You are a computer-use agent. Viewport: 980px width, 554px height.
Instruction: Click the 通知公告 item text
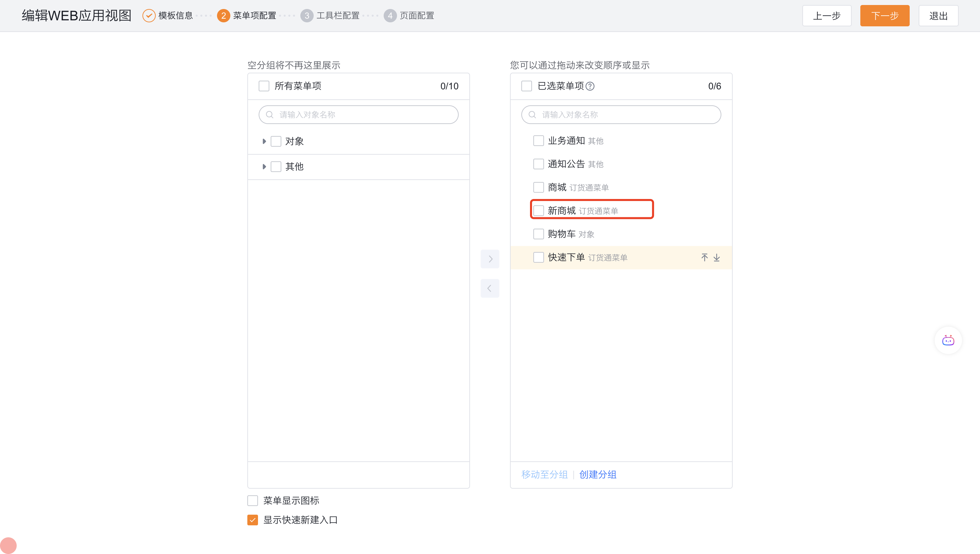pyautogui.click(x=566, y=164)
